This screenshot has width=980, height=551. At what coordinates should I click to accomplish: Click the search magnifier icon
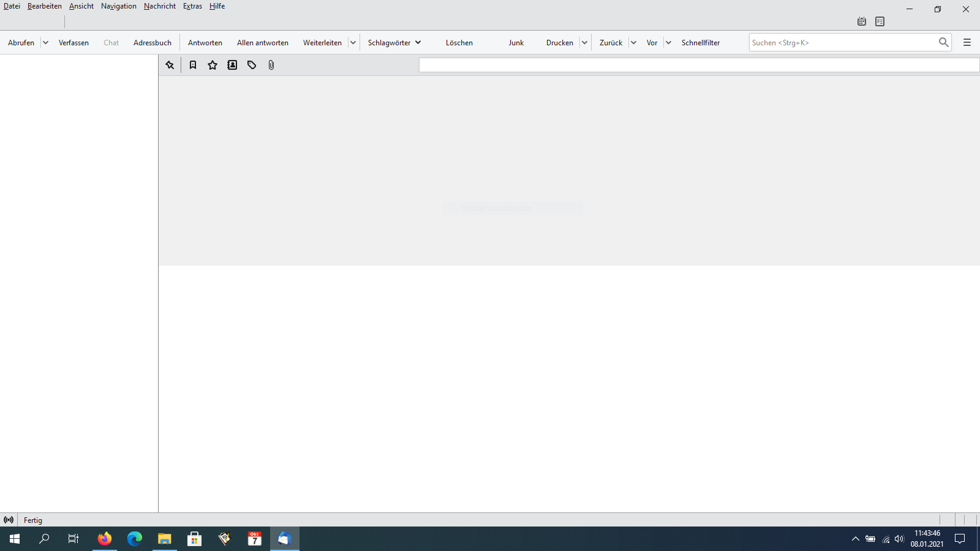tap(943, 42)
